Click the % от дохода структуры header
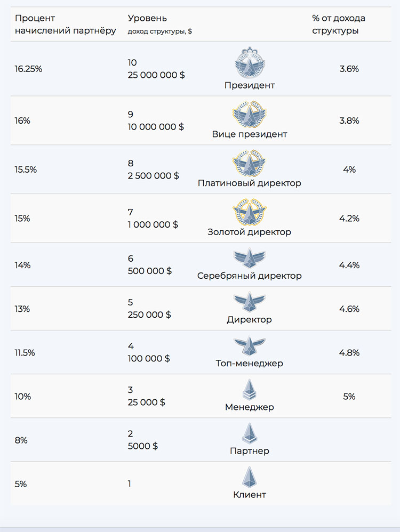The image size is (400, 532). [339, 25]
